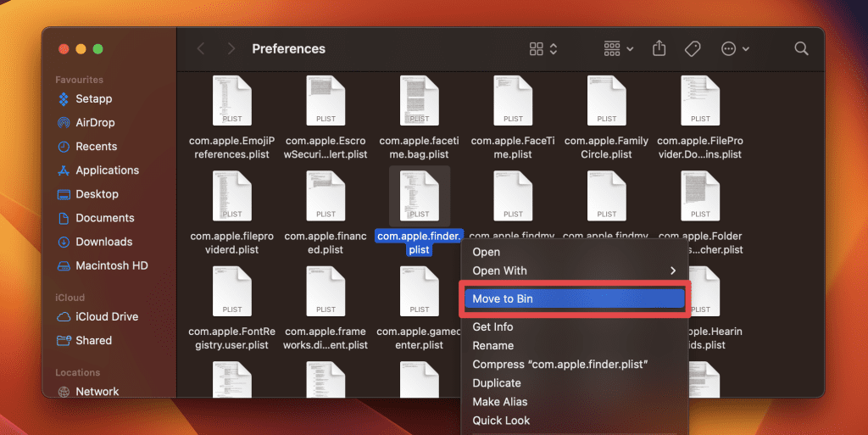Open the Action ellipsis menu
The width and height of the screenshot is (868, 435).
click(735, 48)
